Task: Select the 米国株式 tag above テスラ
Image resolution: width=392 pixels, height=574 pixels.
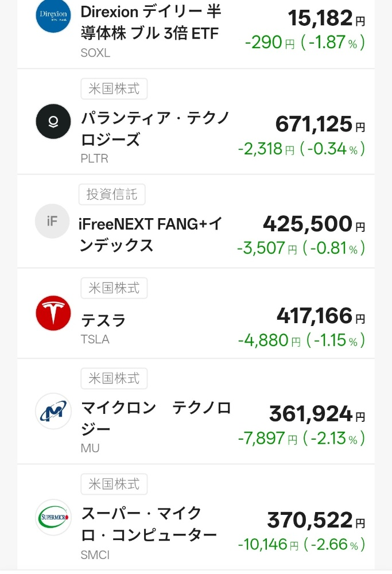Action: pos(114,288)
